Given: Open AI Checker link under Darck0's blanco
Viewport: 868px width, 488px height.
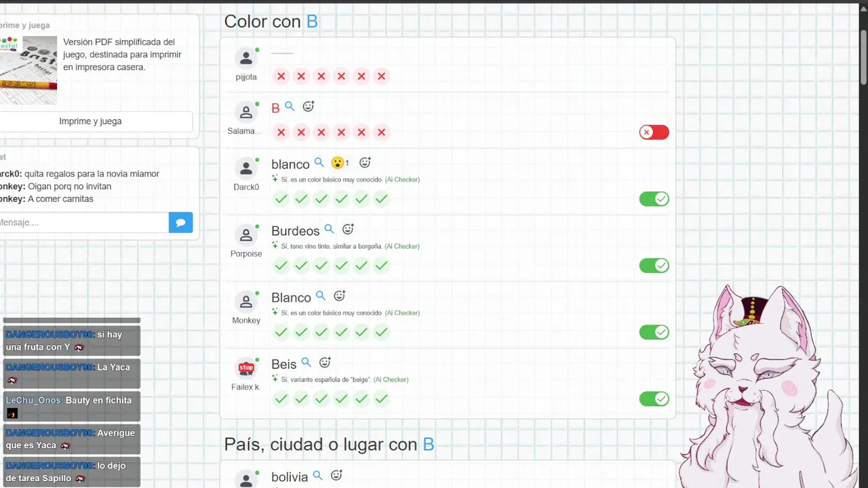Looking at the screenshot, I should click(x=402, y=180).
